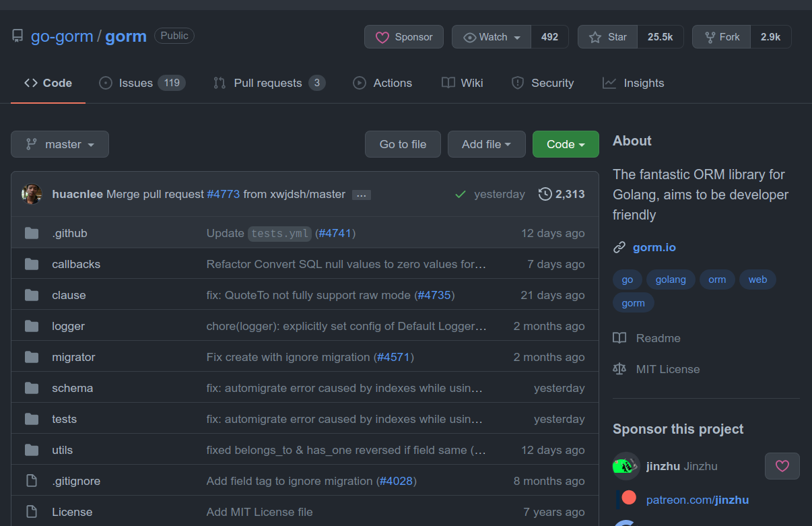Click the 492 watchers count

[x=549, y=37]
